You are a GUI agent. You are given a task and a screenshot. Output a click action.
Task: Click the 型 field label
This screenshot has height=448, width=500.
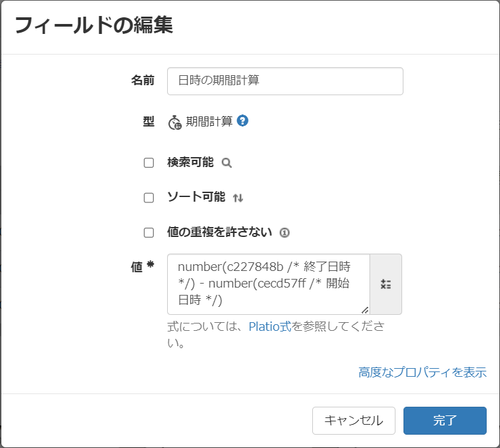click(148, 121)
